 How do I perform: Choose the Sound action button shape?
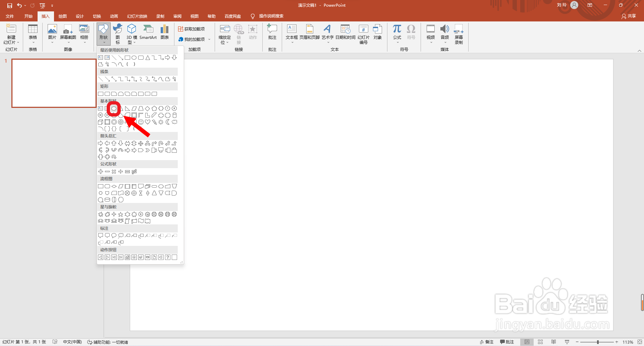pyautogui.click(x=161, y=257)
